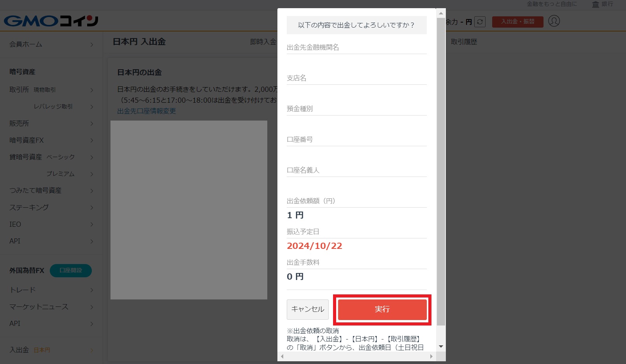Viewport: 626px width, 364px height.
Task: Open レバレッジ取引 sidebar item
Action: pyautogui.click(x=51, y=107)
